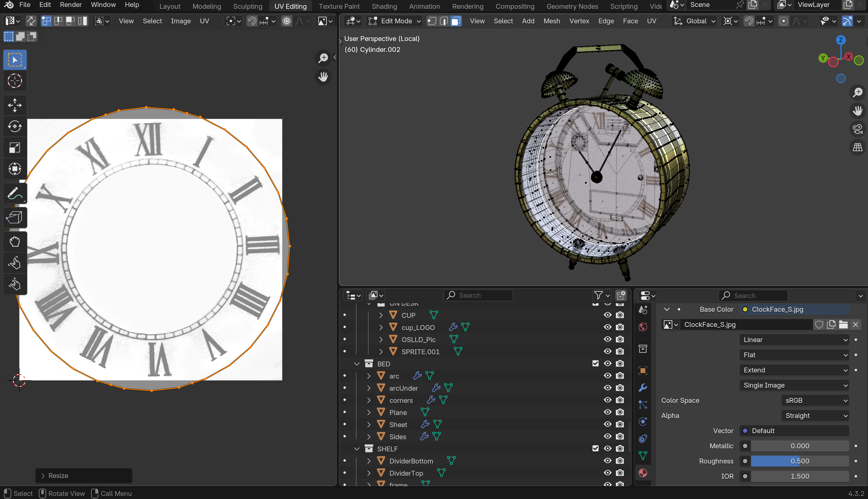Adjust the Roughness slider

pyautogui.click(x=800, y=461)
